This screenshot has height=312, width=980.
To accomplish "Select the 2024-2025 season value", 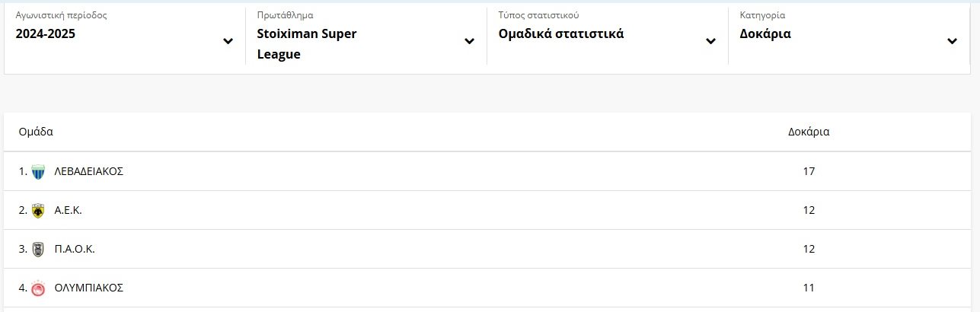I will (46, 34).
